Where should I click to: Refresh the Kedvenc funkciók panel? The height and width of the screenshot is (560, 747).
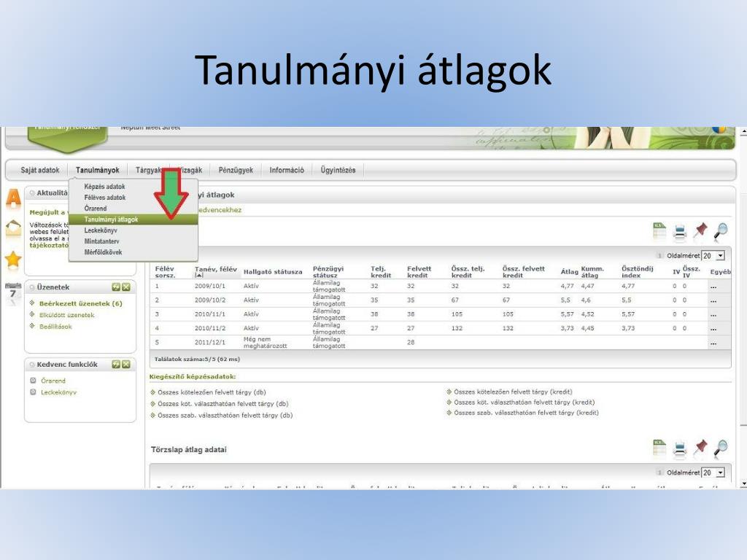click(x=116, y=364)
